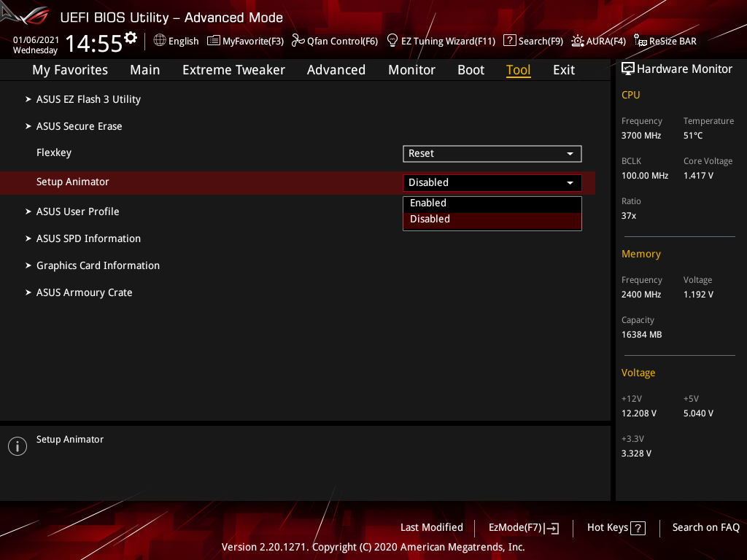Click the 14:55 clock time
This screenshot has width=747, height=560.
pyautogui.click(x=94, y=44)
